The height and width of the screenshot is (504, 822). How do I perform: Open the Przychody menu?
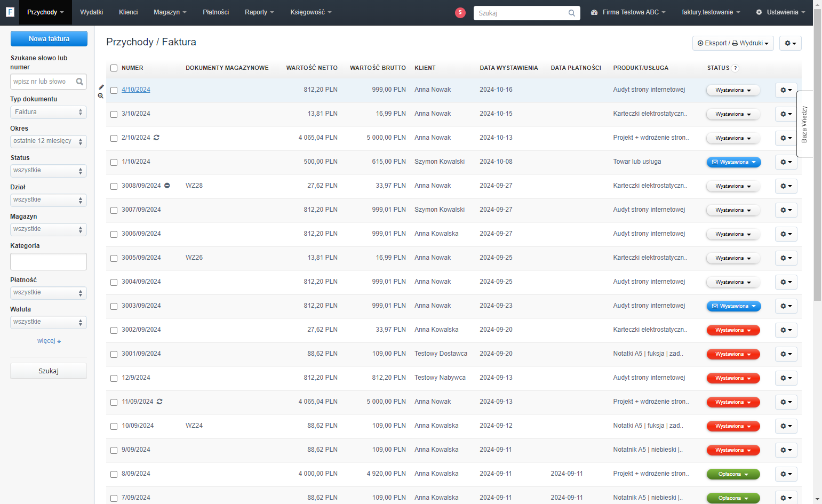click(45, 12)
